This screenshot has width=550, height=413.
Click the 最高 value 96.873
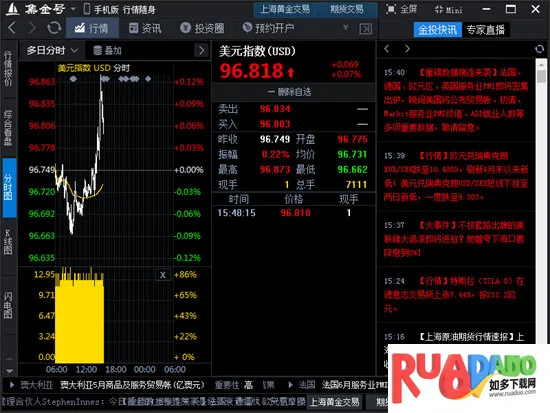coord(275,170)
